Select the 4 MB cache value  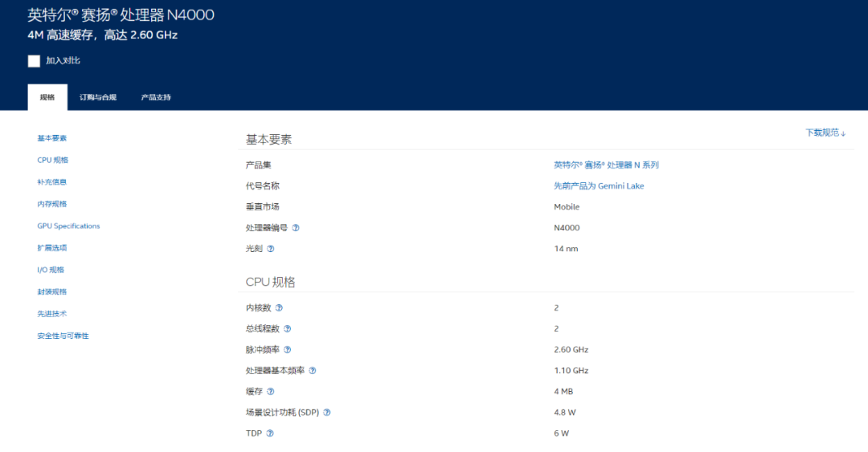coord(563,392)
